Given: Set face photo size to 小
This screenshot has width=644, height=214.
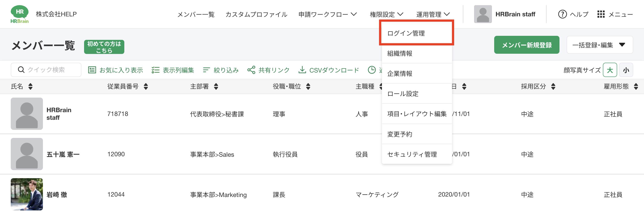Looking at the screenshot, I should coord(626,70).
